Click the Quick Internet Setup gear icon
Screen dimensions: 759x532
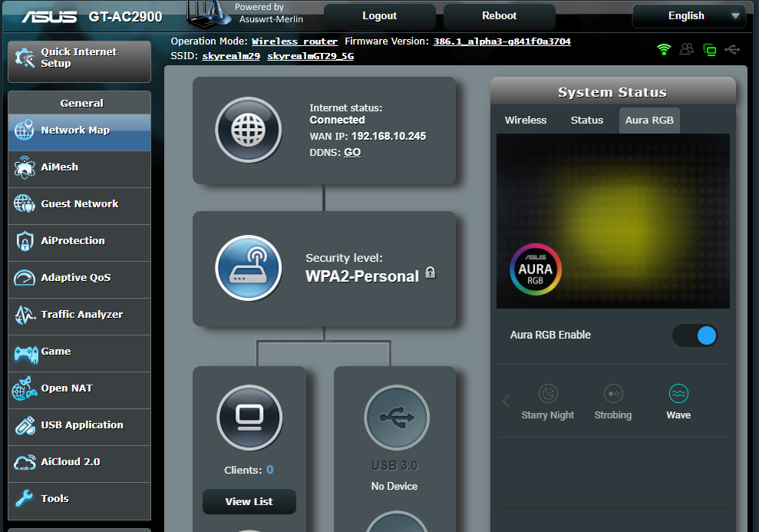coord(25,58)
